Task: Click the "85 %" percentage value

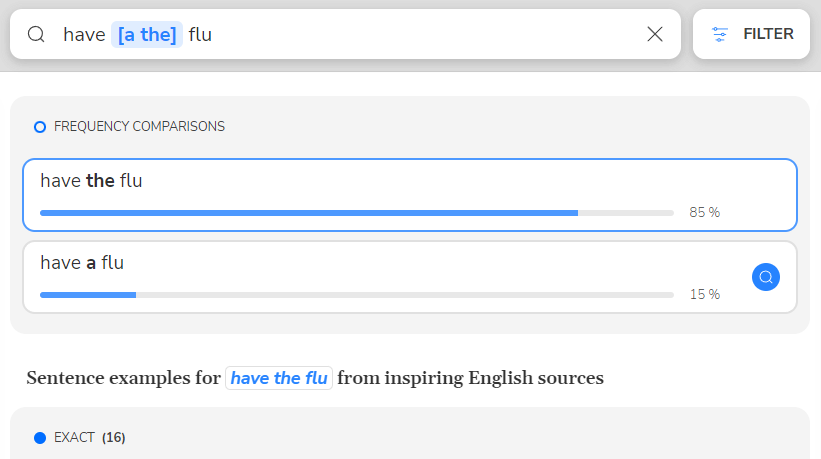Action: coord(704,213)
